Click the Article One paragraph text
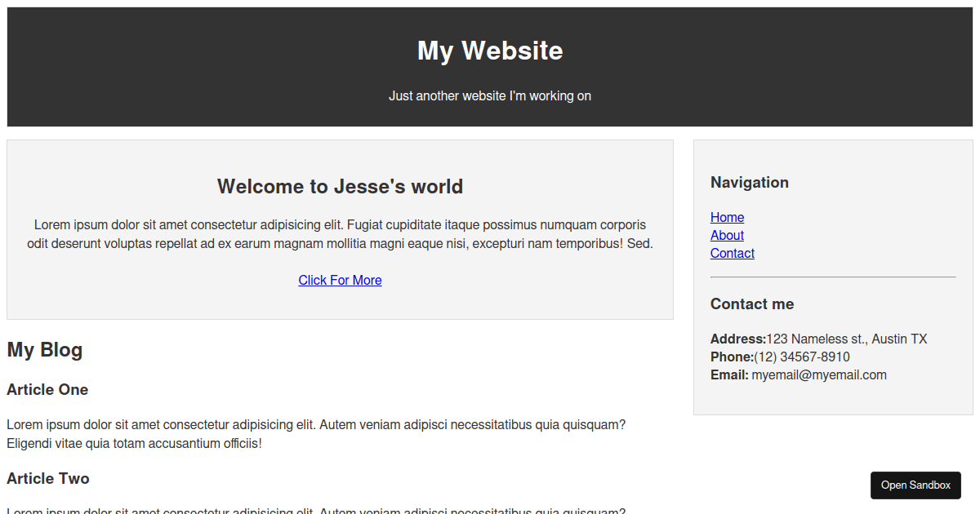This screenshot has width=980, height=514. 316,434
